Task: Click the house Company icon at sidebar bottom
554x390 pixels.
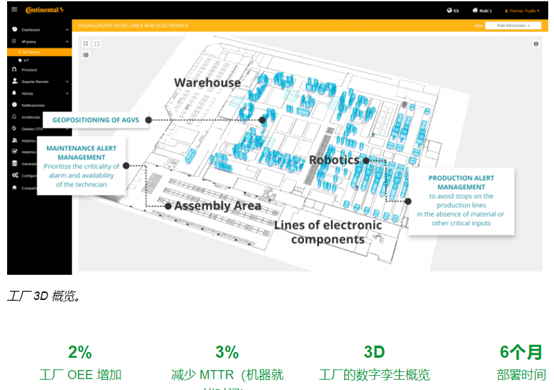Action: click(x=14, y=188)
